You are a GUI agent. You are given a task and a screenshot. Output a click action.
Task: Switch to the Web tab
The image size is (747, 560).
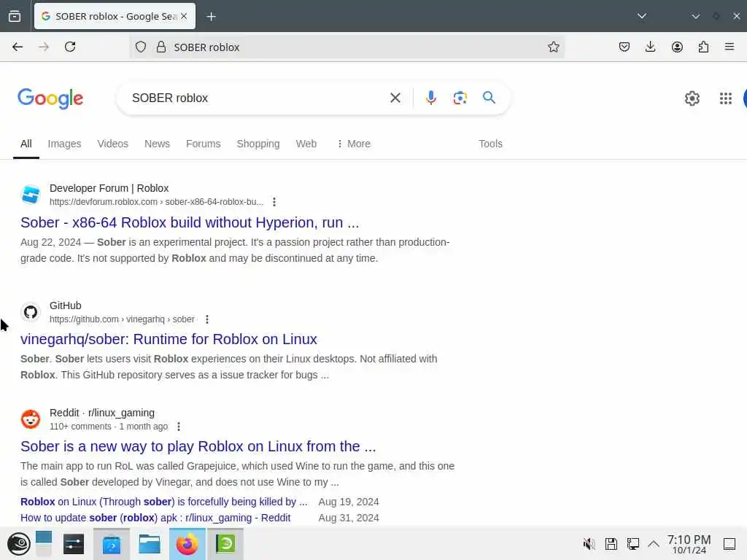click(x=306, y=144)
